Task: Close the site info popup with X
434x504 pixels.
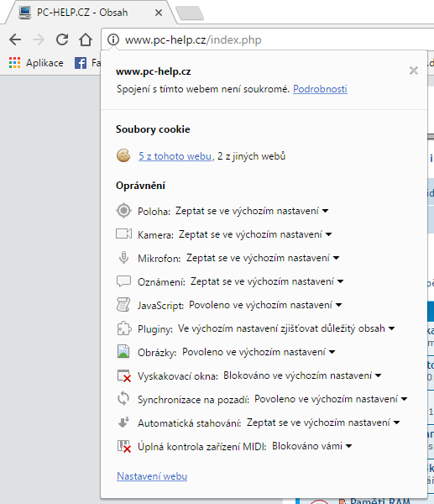Action: [414, 71]
